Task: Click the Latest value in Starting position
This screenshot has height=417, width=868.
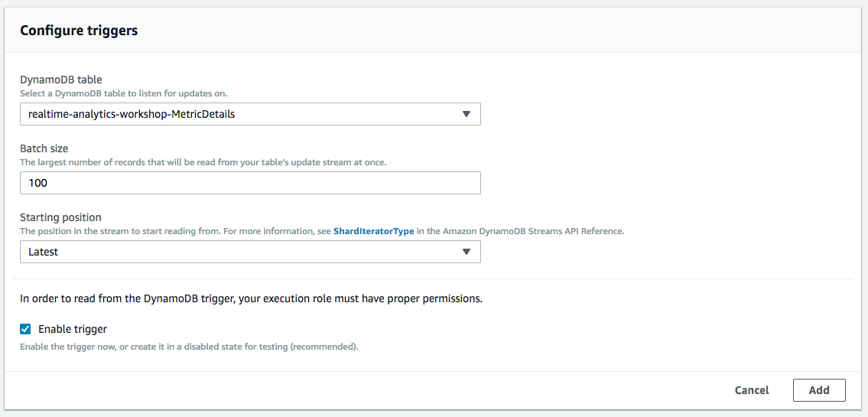Action: [43, 252]
